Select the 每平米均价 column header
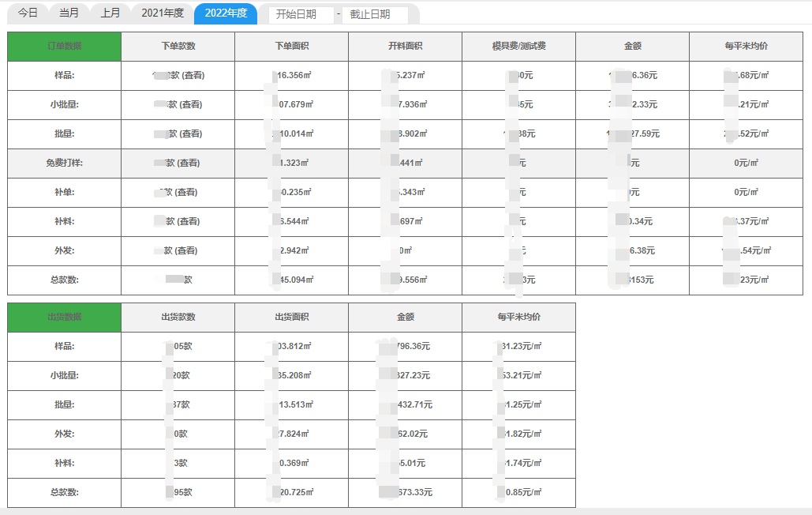The width and height of the screenshot is (812, 515). click(746, 46)
